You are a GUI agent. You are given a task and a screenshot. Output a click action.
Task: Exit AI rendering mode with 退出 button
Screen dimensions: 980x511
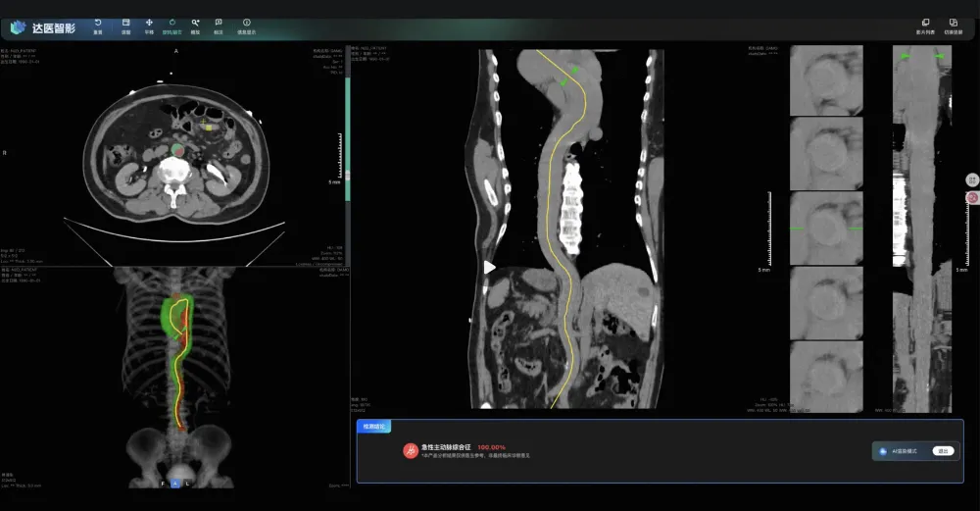click(x=943, y=451)
